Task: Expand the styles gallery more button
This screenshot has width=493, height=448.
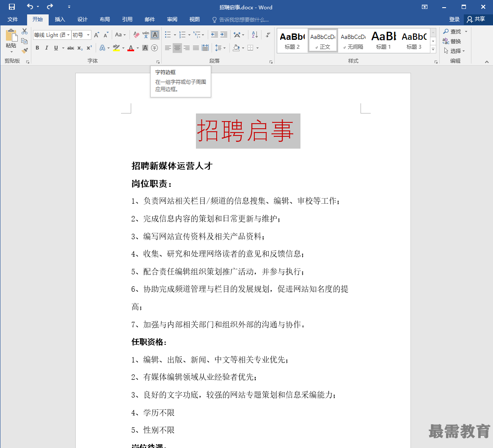Action: click(x=433, y=50)
